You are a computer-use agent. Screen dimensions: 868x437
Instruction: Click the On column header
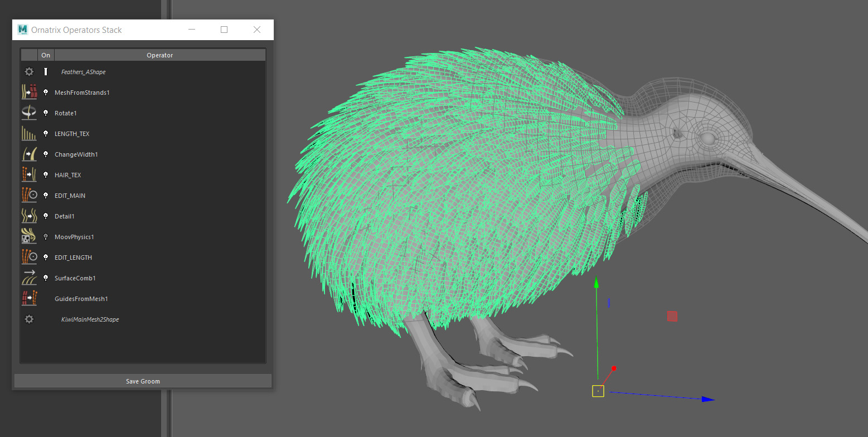46,55
